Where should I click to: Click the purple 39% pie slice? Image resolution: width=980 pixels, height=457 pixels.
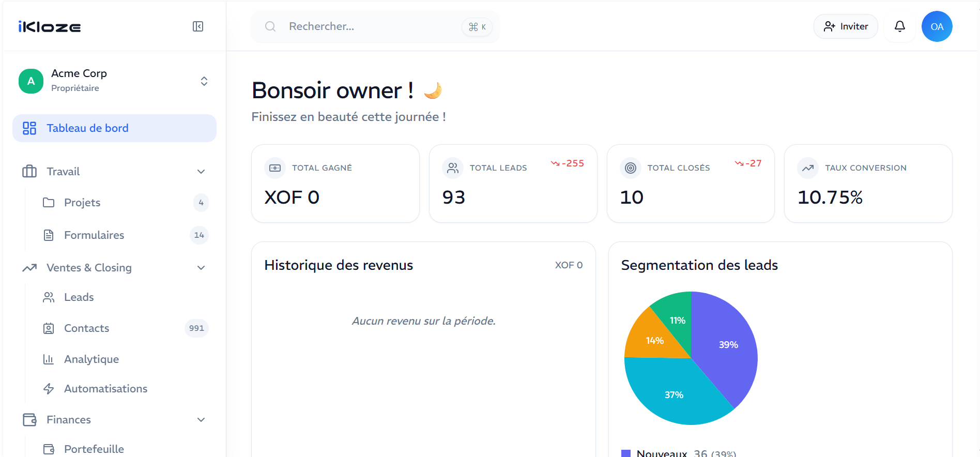point(728,345)
